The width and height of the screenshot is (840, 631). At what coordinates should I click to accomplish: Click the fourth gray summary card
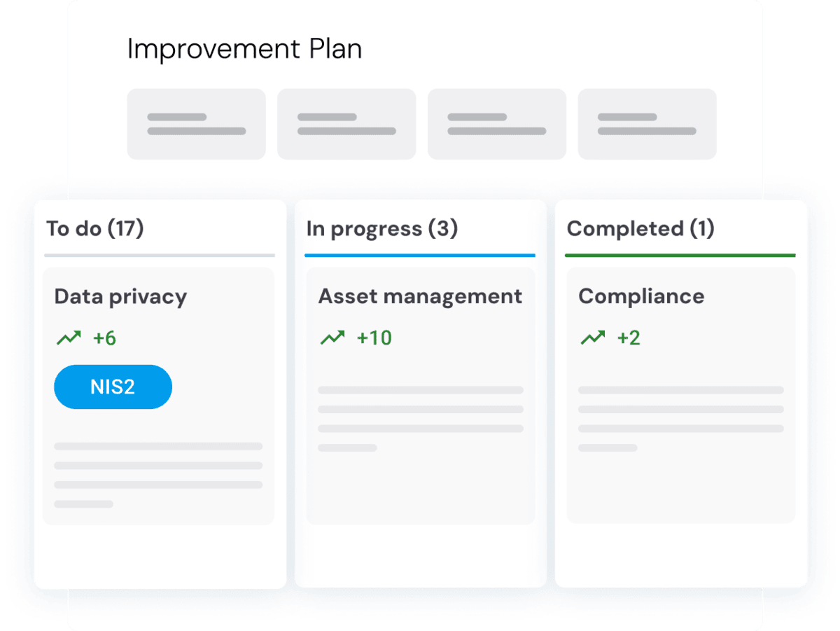pos(647,124)
